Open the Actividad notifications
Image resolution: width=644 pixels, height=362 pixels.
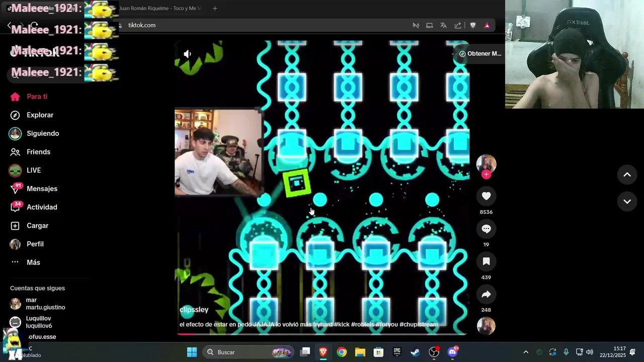tap(42, 207)
